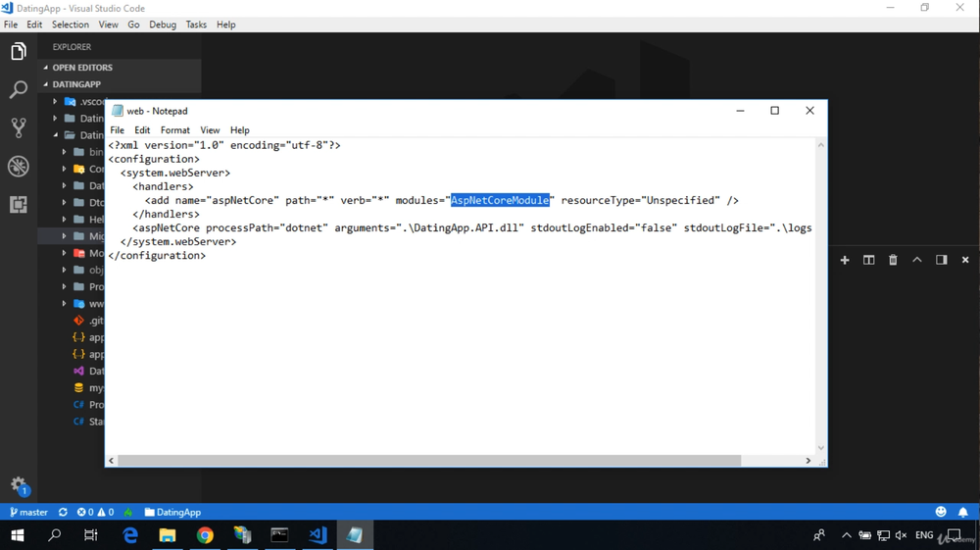Expand the bin folder in explorer
The image size is (980, 550).
[x=64, y=152]
